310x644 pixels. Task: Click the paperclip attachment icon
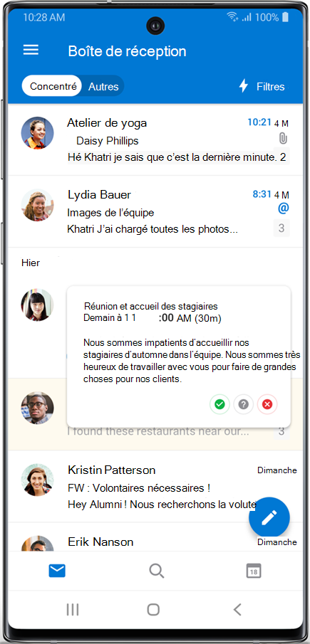pyautogui.click(x=283, y=139)
